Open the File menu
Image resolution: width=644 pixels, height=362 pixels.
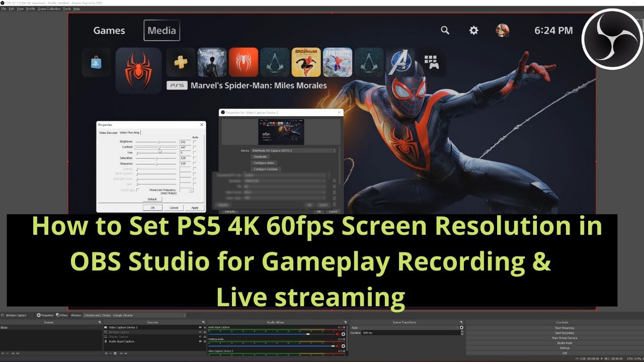pos(4,9)
